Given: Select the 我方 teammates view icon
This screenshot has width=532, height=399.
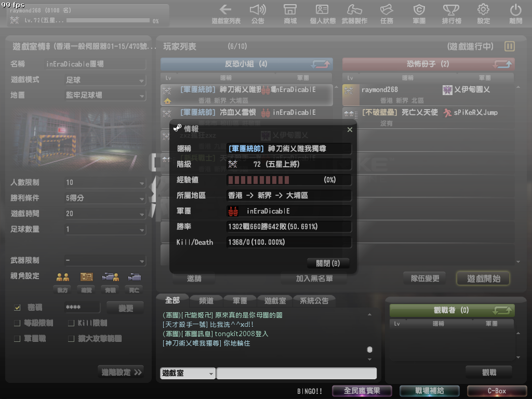Looking at the screenshot, I should coord(63,277).
